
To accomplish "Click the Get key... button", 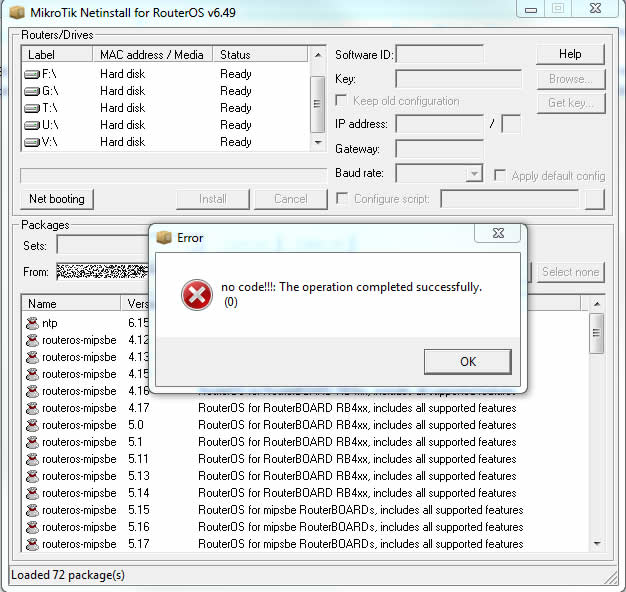I will [x=571, y=103].
